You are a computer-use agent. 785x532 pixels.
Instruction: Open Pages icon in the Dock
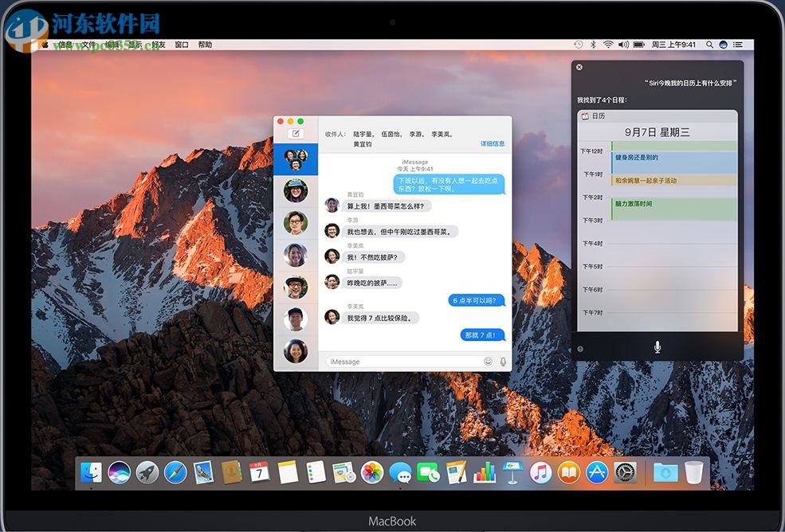click(x=457, y=472)
